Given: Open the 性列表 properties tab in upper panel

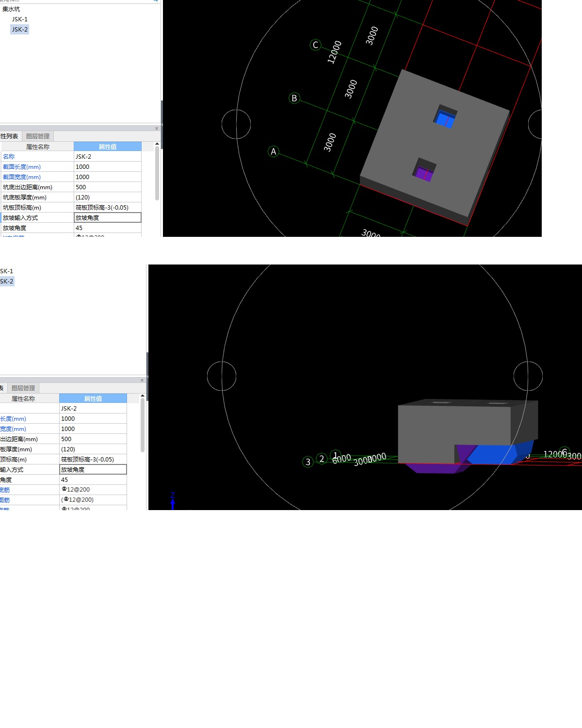Looking at the screenshot, I should [9, 136].
